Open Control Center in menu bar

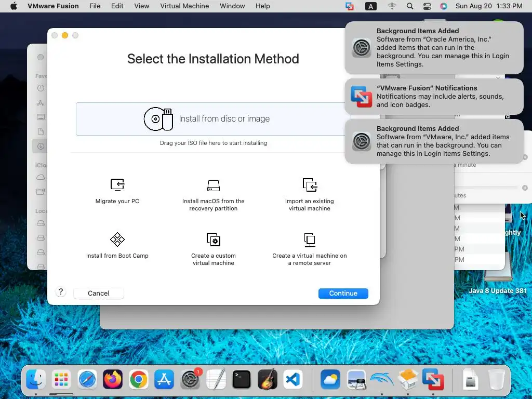click(427, 6)
